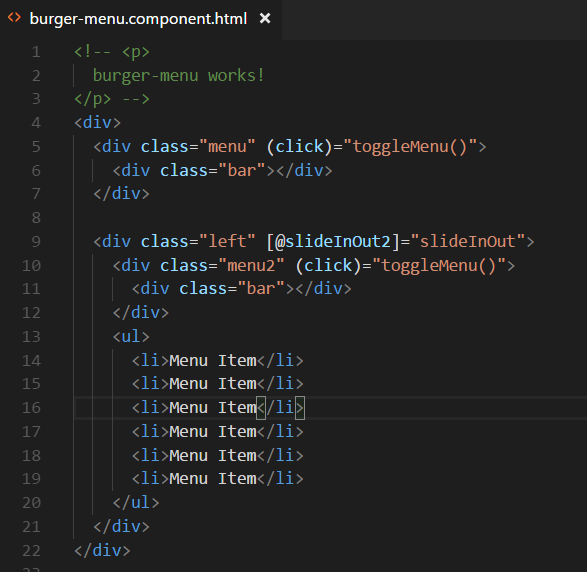Screen dimensions: 587x572
Task: Click the "toggleMenu()" value on line 5
Action: point(410,146)
